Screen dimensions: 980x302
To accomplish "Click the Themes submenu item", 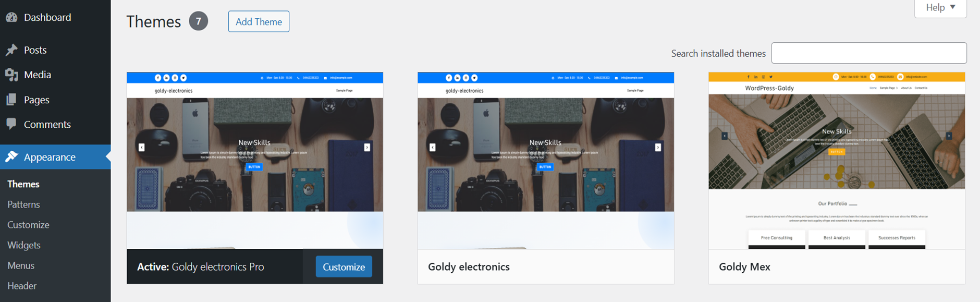I will [23, 184].
